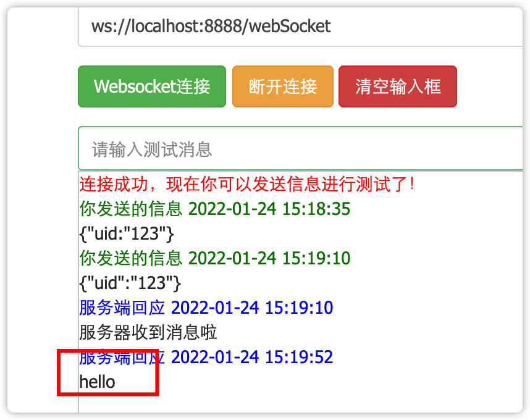
Task: Click the green Websocket连接 button
Action: click(152, 86)
